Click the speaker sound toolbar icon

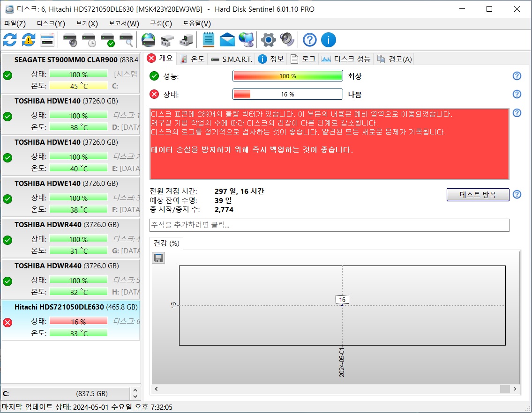click(x=287, y=40)
